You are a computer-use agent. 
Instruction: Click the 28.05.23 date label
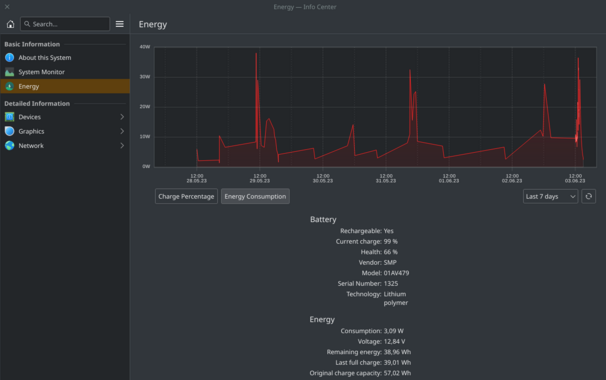pos(196,181)
